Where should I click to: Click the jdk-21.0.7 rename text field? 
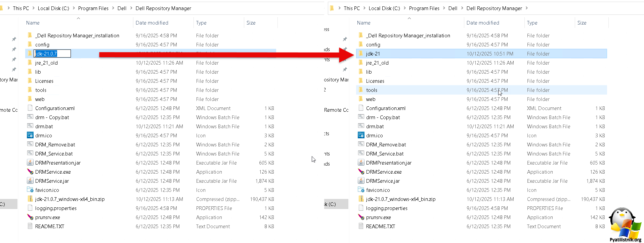pyautogui.click(x=52, y=54)
